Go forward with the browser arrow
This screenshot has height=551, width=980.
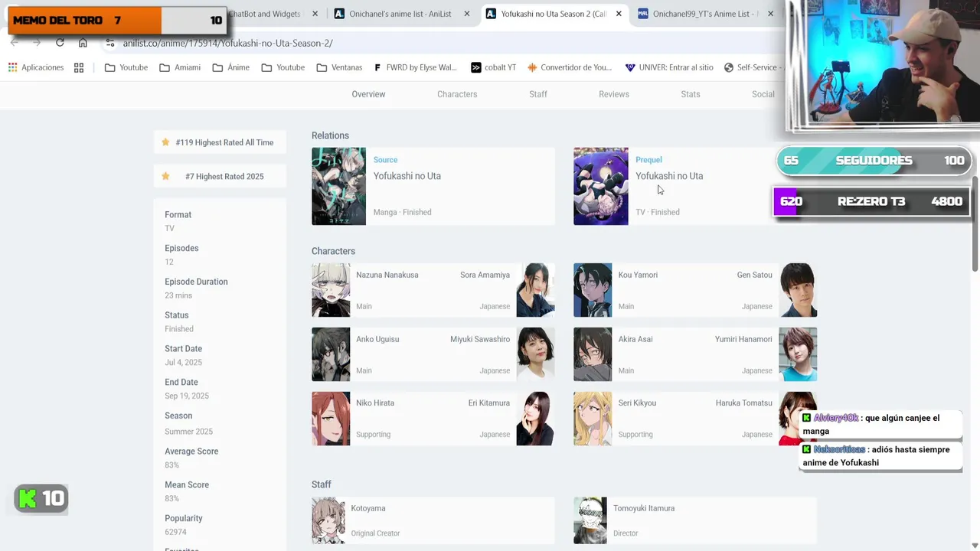[36, 43]
